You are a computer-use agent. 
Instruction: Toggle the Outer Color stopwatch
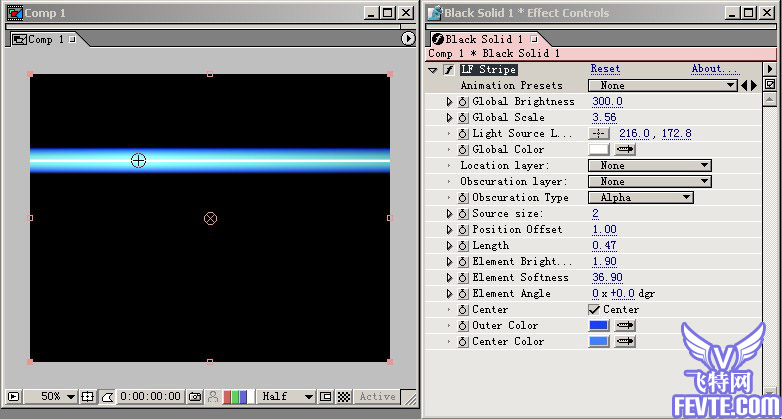(463, 326)
